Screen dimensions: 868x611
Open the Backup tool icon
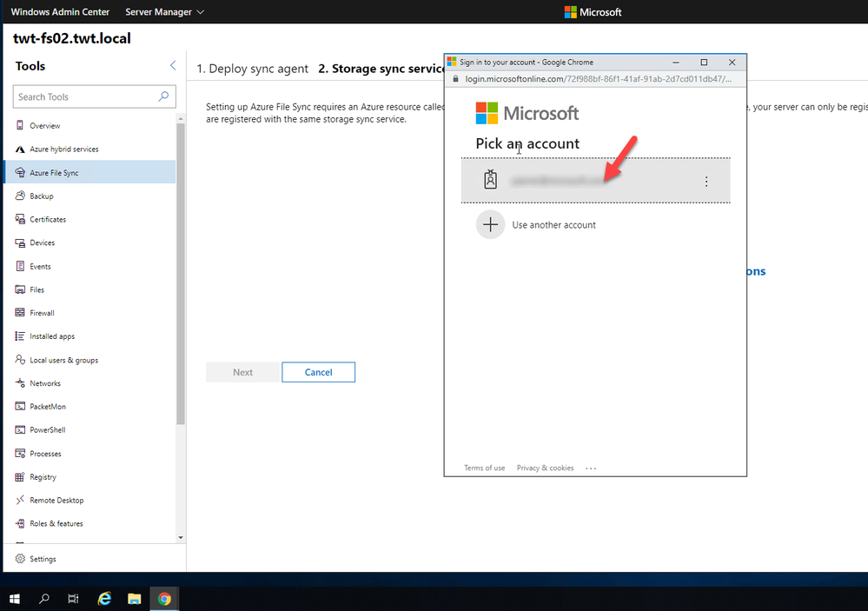point(20,196)
